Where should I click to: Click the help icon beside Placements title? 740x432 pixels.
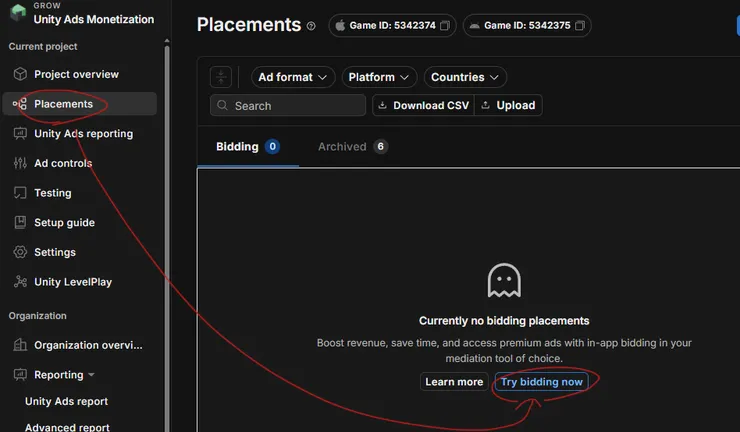click(x=311, y=26)
